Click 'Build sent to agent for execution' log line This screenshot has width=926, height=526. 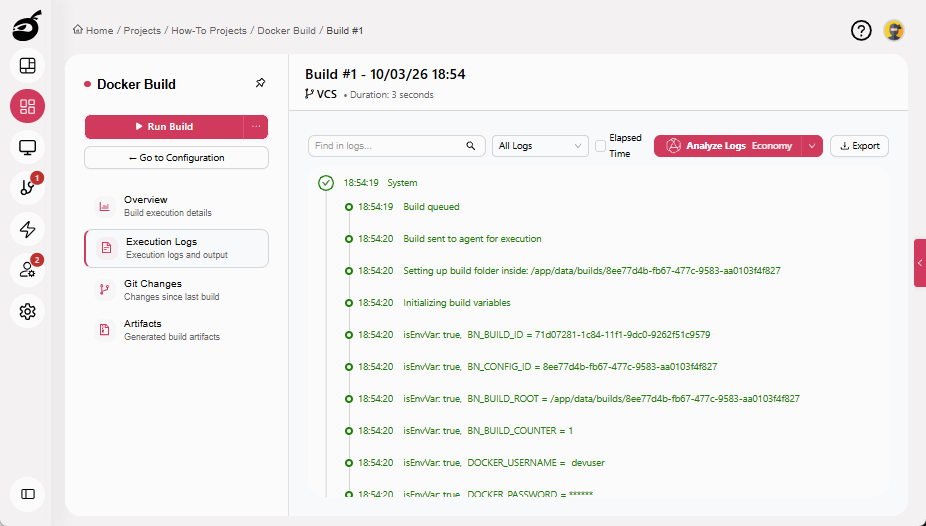(472, 239)
